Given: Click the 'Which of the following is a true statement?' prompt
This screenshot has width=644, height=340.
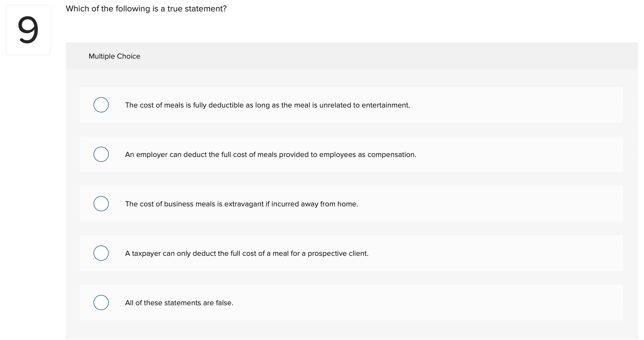Looking at the screenshot, I should click(146, 9).
